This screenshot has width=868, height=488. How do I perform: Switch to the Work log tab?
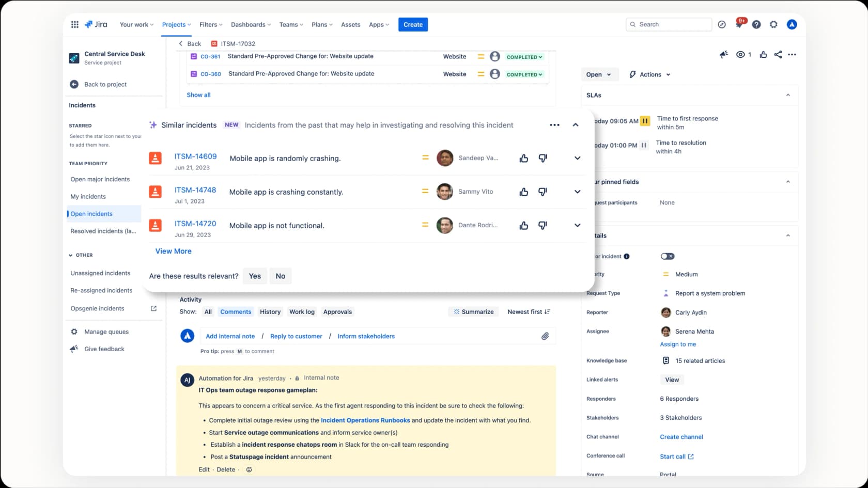point(302,312)
